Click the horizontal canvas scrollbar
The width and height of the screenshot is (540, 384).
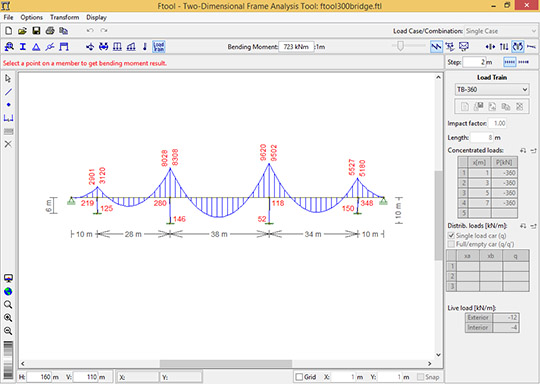point(226,363)
